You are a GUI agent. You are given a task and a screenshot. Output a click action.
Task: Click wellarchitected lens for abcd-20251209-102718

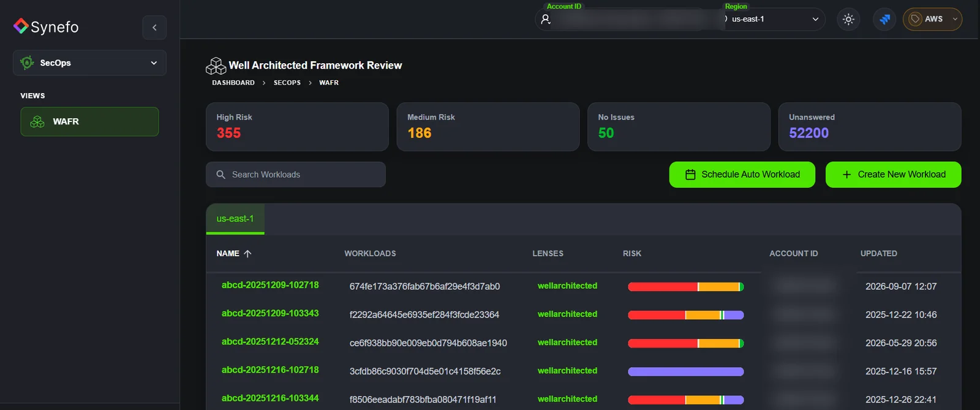(x=567, y=286)
